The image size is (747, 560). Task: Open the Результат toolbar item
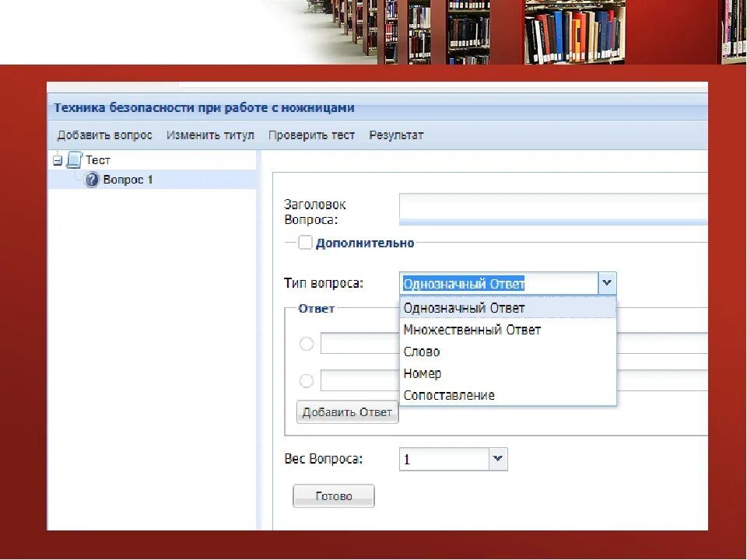coord(396,135)
